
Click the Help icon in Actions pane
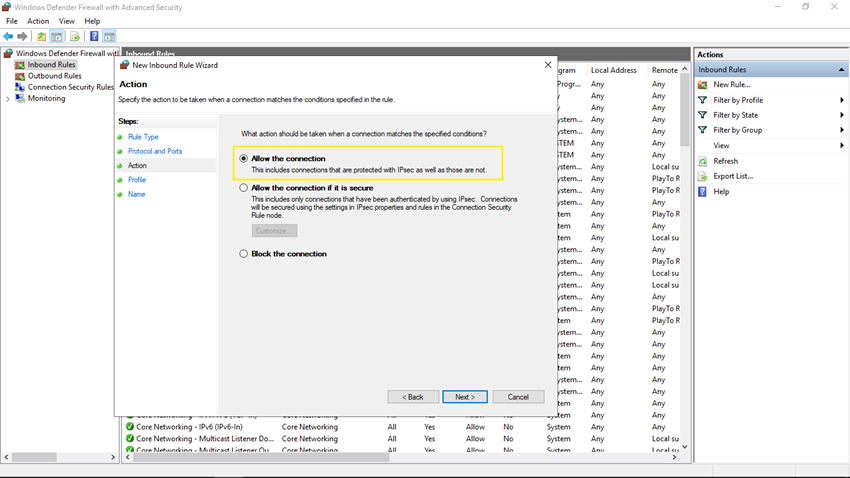point(703,191)
